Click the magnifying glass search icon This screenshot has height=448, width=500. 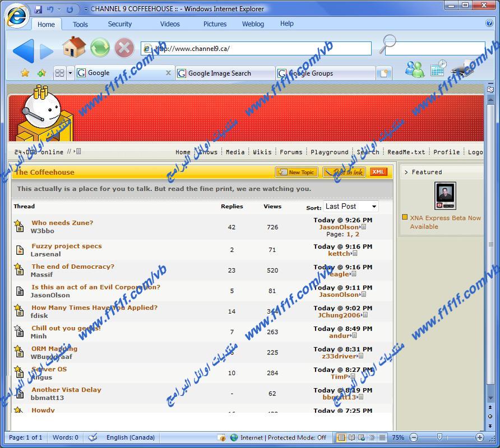(x=387, y=44)
